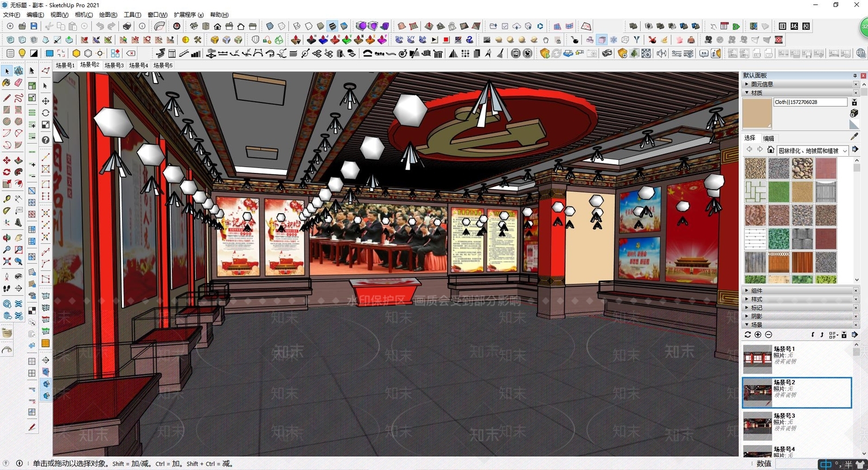Click the Print icon in top toolbar
Screen dimensions: 868x470
(x=126, y=26)
